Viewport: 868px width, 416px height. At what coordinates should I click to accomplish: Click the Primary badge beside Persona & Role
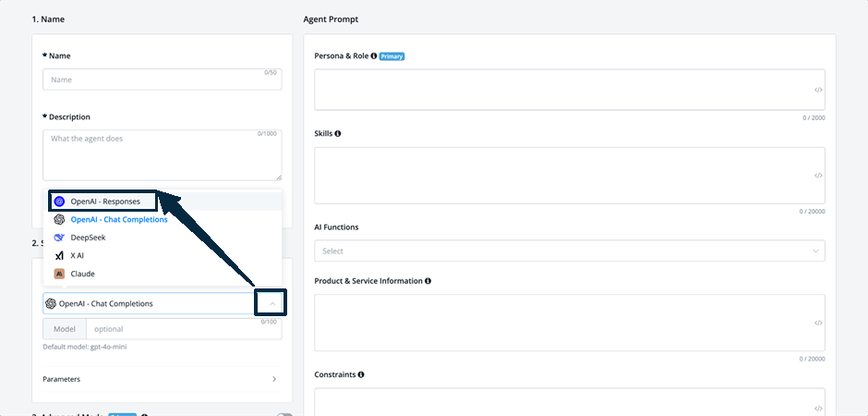(392, 56)
